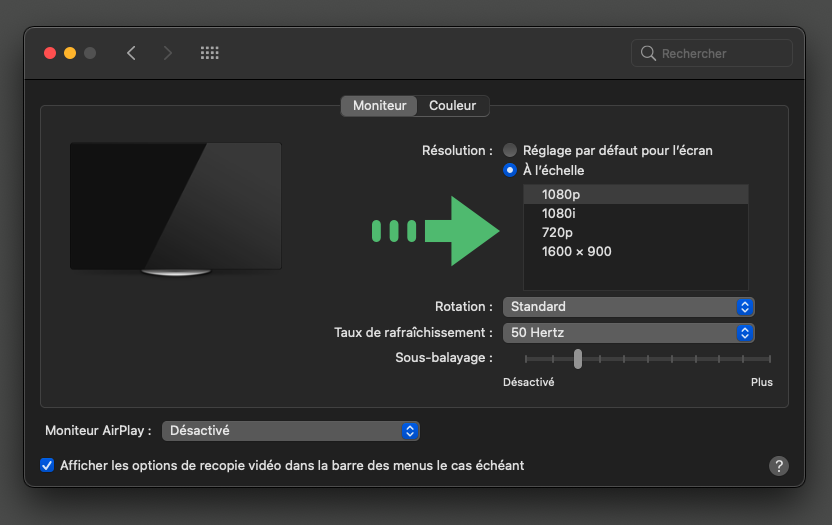Switch to the Couleur tab
832x525 pixels.
tap(453, 106)
